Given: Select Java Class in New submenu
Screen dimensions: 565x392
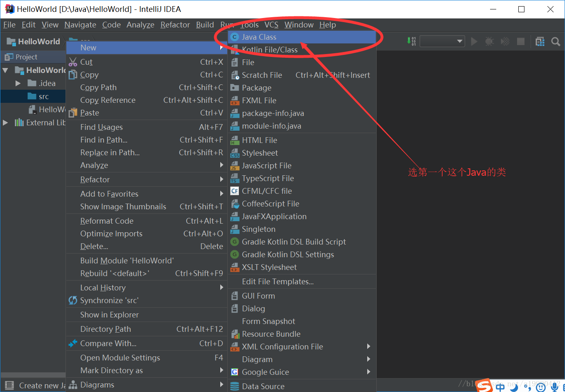Looking at the screenshot, I should (x=302, y=37).
